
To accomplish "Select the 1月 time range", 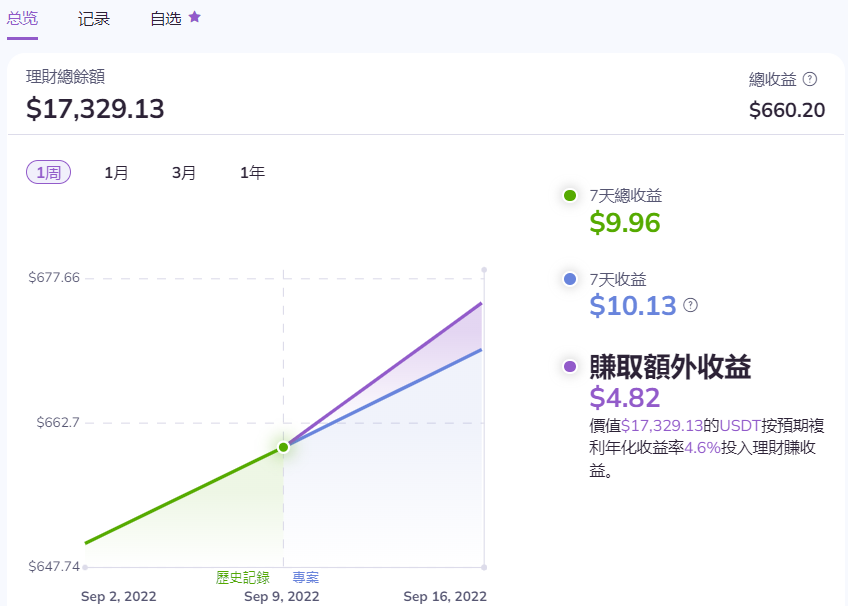I will (116, 172).
